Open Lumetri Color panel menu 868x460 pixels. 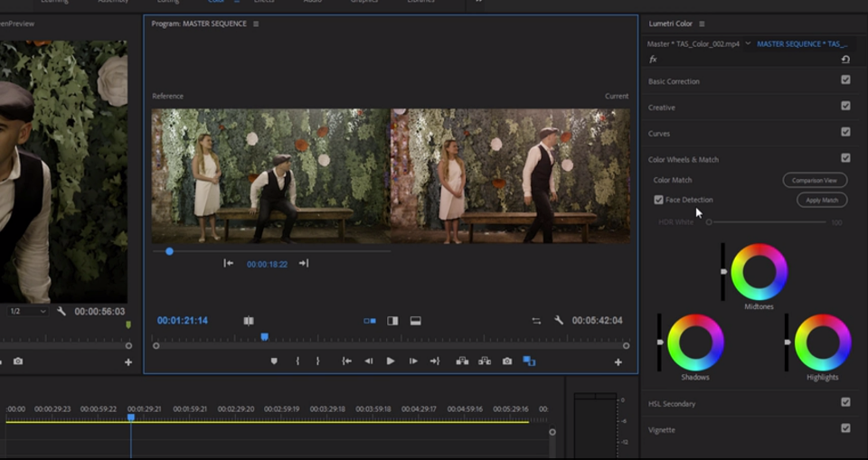click(x=702, y=23)
